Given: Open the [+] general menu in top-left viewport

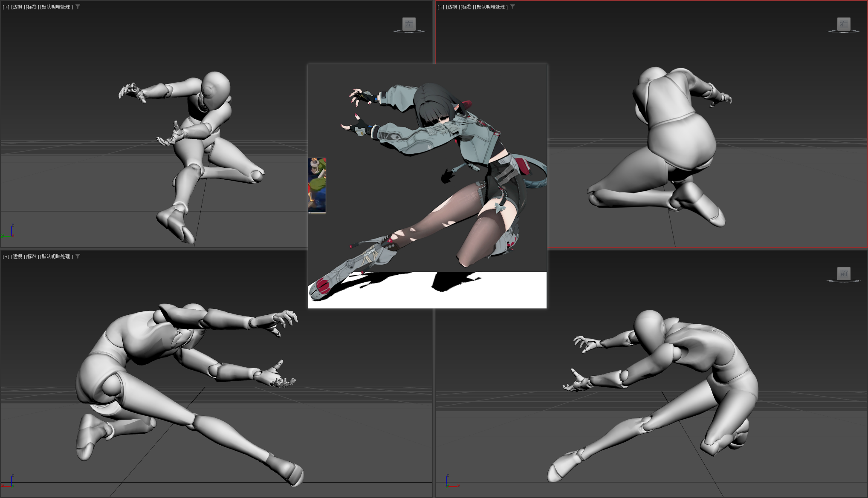Looking at the screenshot, I should [6, 7].
